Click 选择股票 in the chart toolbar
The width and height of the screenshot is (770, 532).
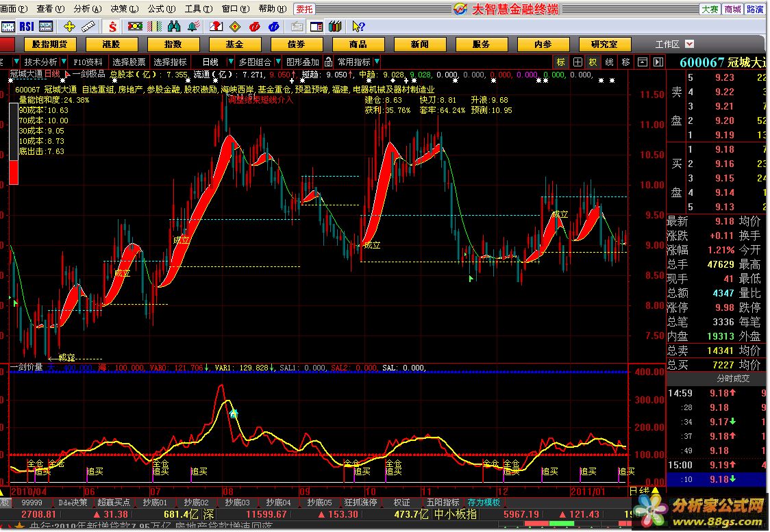click(129, 62)
